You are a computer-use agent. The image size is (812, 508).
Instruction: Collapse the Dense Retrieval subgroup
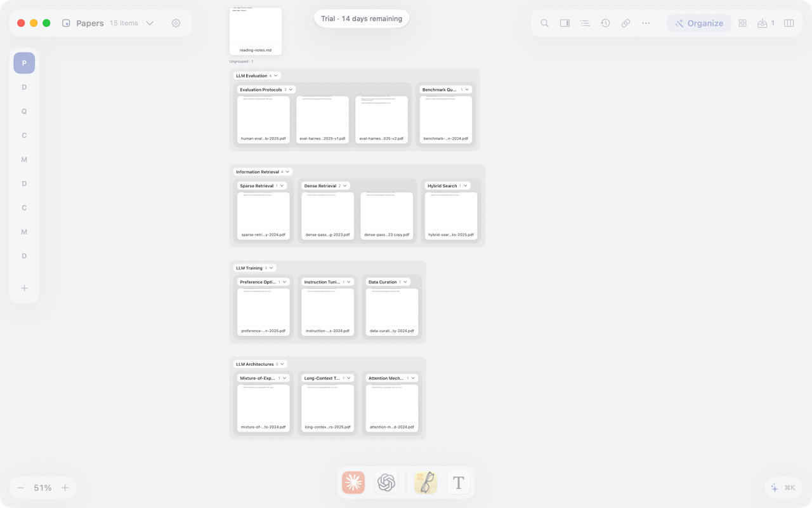point(345,186)
